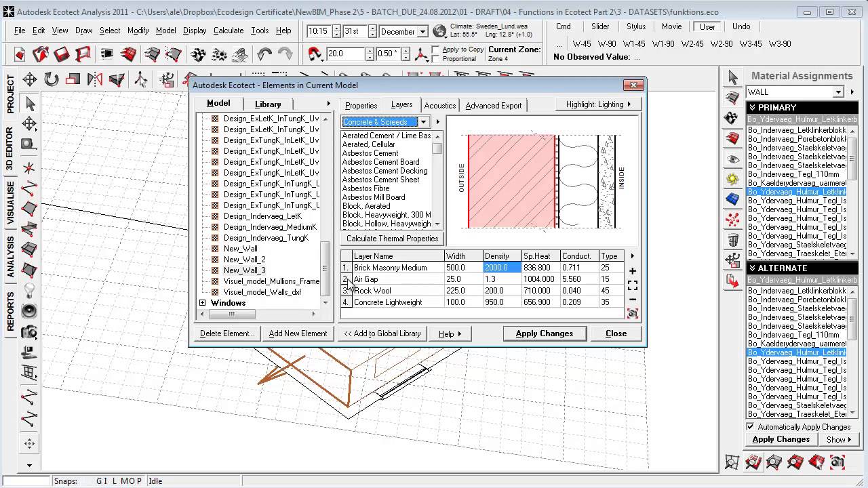
Task: Click the Speaker sound source tool
Action: (29, 310)
